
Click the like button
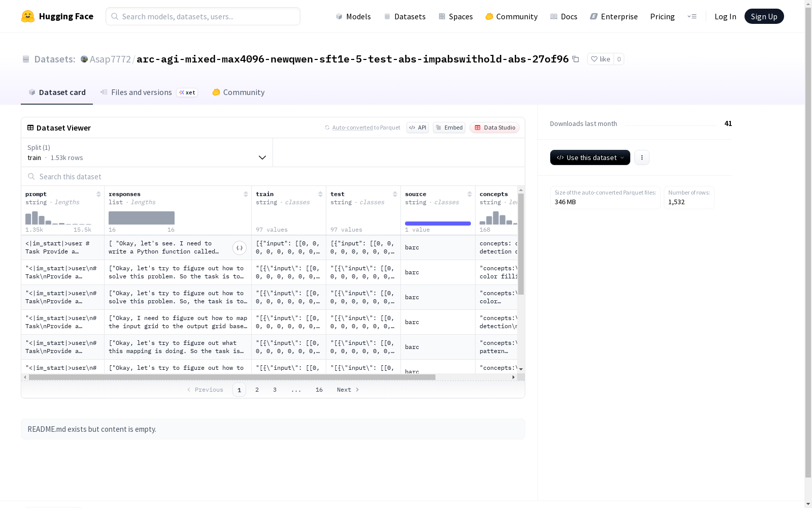pyautogui.click(x=600, y=59)
